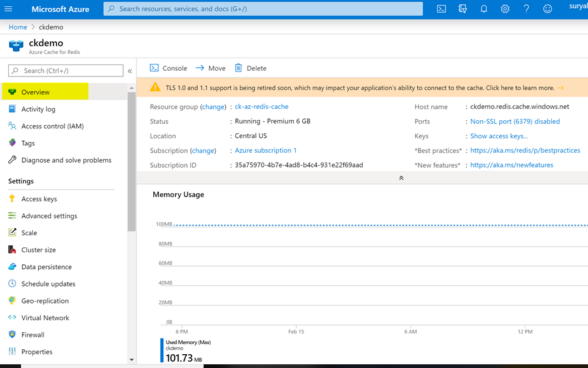Click change next to Subscription

pyautogui.click(x=203, y=150)
